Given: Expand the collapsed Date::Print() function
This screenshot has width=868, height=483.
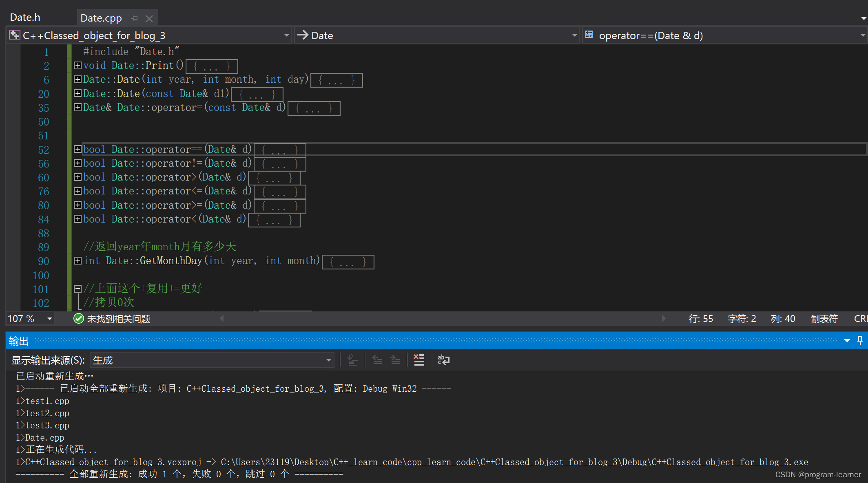Looking at the screenshot, I should tap(77, 65).
